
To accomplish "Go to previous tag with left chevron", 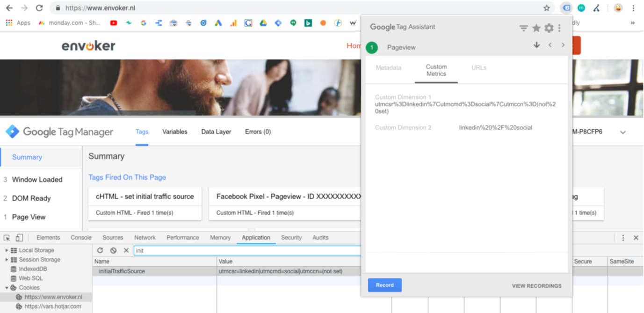I will click(550, 45).
